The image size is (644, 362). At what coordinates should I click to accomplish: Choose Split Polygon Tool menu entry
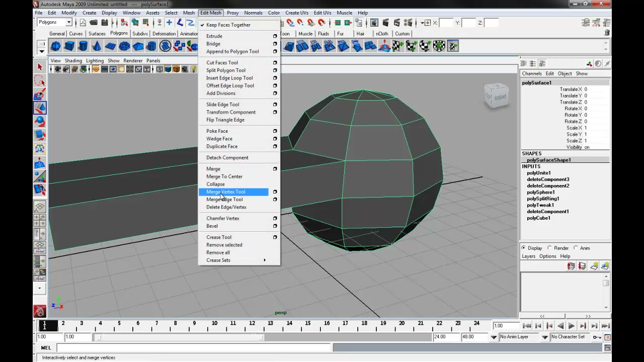[x=226, y=70]
